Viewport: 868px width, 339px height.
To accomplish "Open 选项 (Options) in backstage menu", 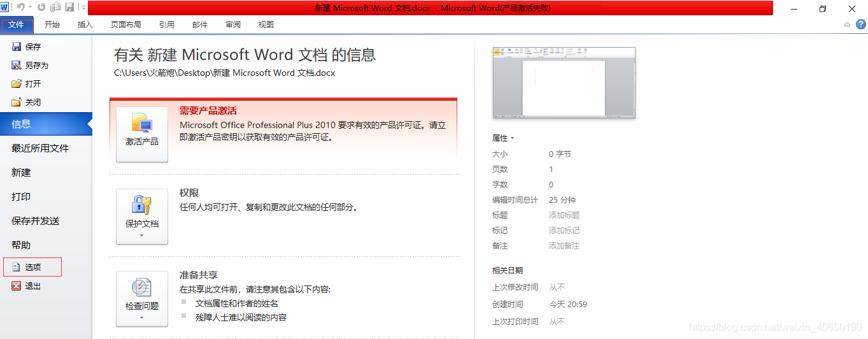I will pos(32,268).
